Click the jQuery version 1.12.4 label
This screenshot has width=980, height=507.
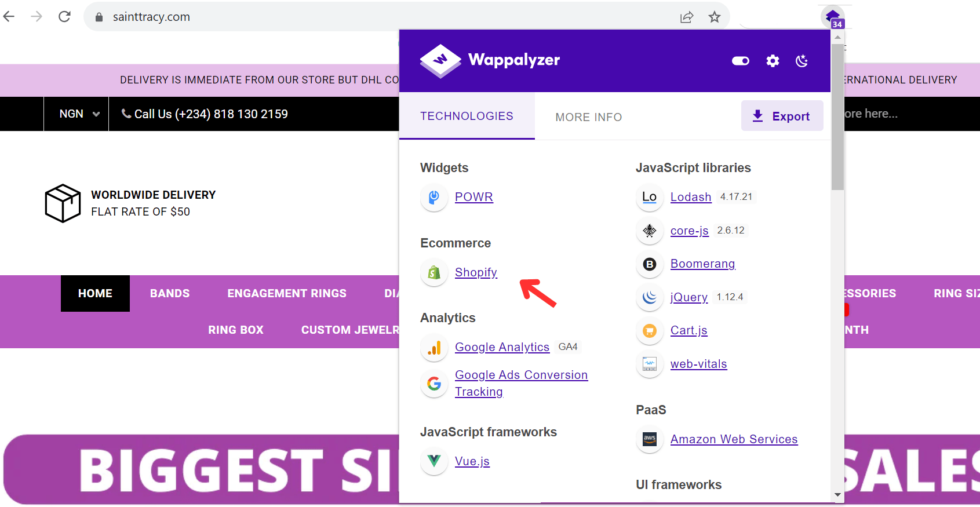(x=730, y=297)
